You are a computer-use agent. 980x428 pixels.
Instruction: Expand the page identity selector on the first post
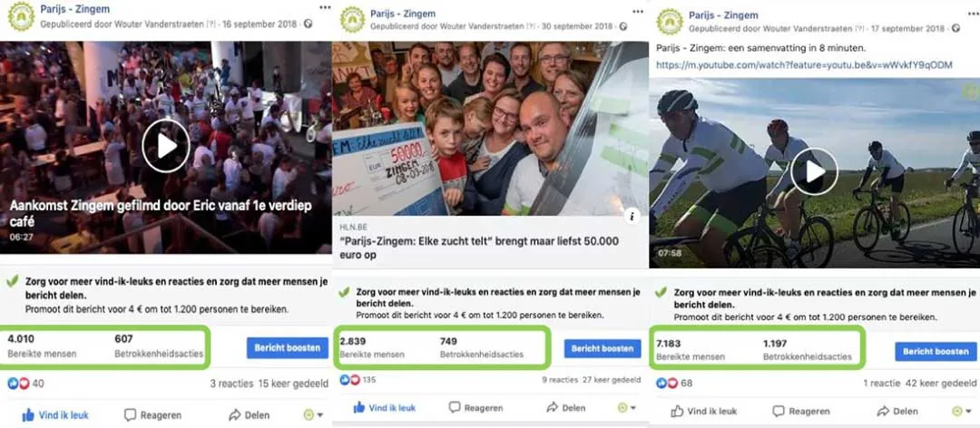tap(313, 415)
